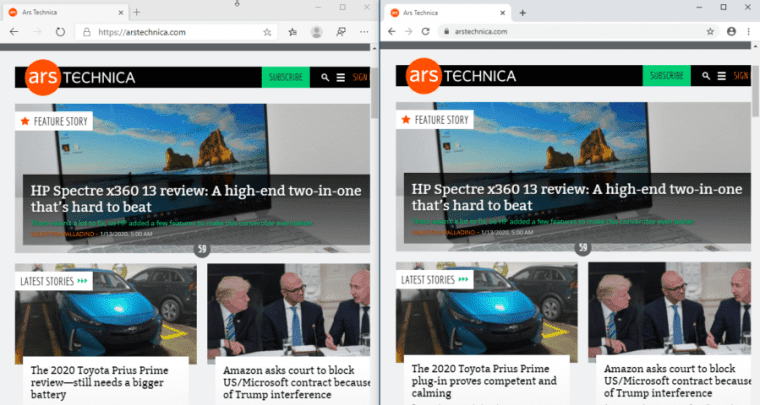
Task: Click the feature story green subtitle in Chrome
Action: pos(553,222)
